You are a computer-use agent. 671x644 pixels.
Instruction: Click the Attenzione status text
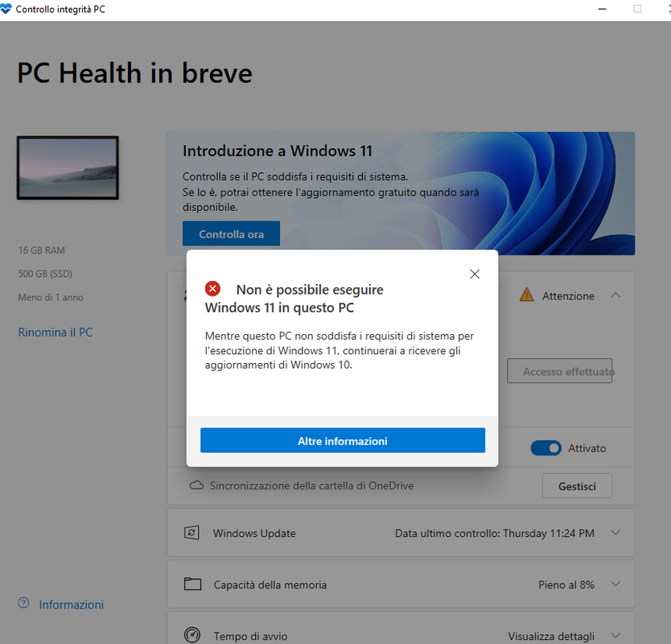pyautogui.click(x=568, y=296)
